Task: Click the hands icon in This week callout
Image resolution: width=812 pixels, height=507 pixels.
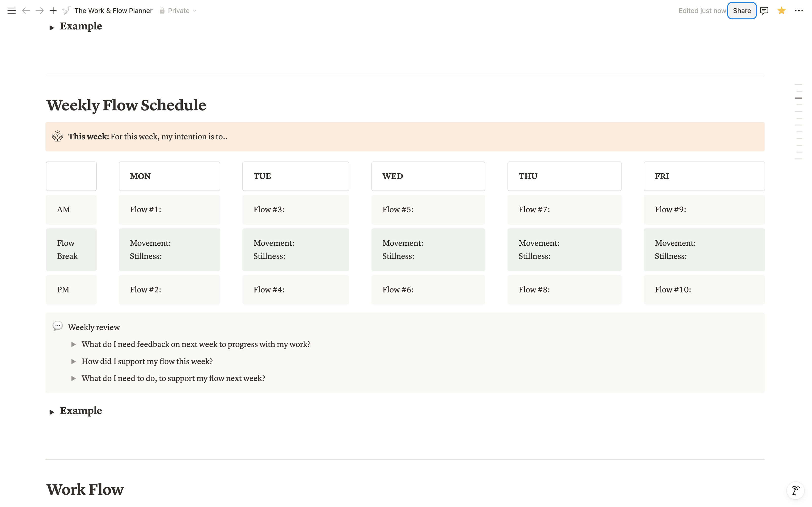Action: point(57,136)
